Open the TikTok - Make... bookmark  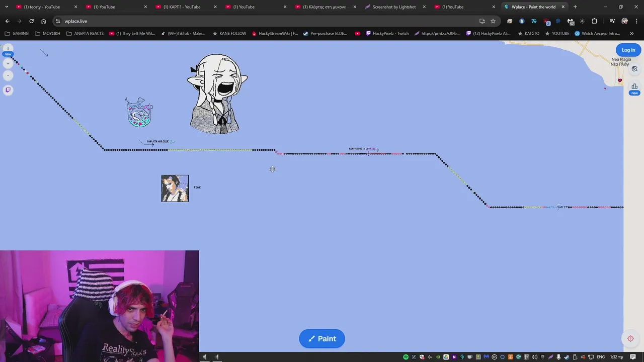click(183, 33)
